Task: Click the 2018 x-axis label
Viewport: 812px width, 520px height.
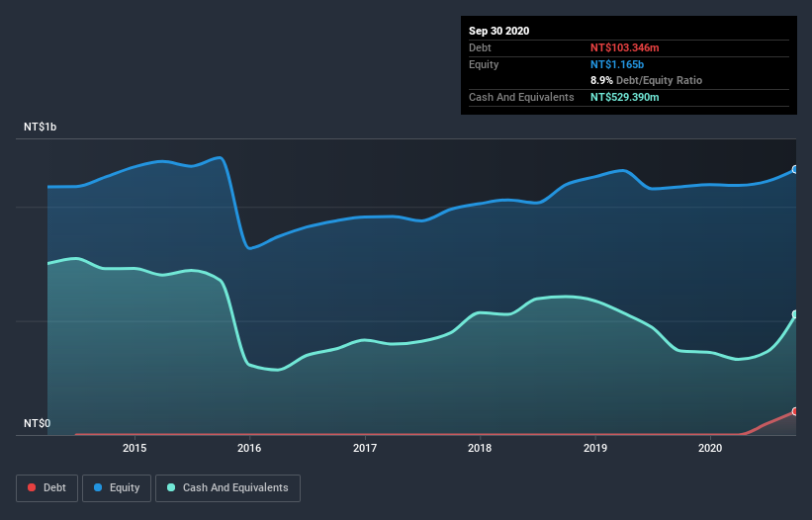Action: pos(480,448)
